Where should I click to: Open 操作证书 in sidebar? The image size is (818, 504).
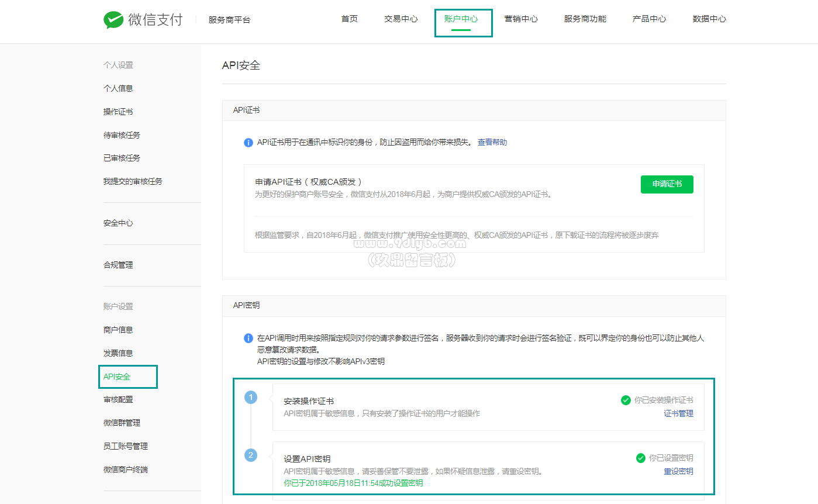118,112
